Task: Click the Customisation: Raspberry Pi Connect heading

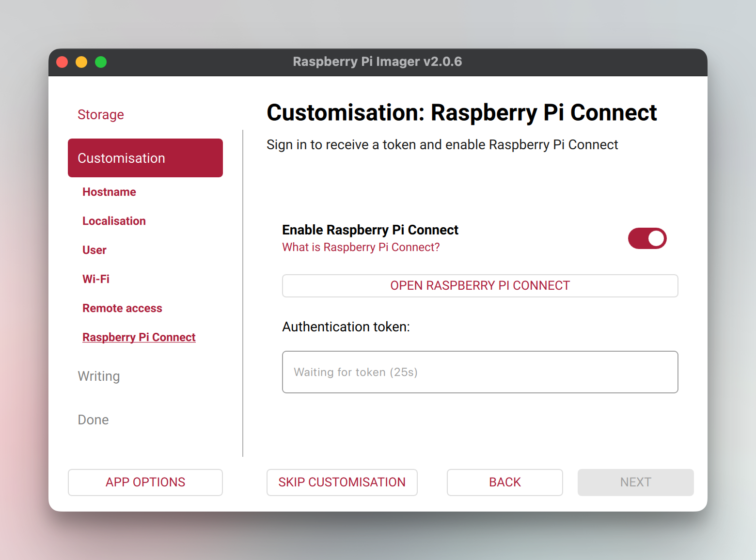Action: click(x=462, y=113)
